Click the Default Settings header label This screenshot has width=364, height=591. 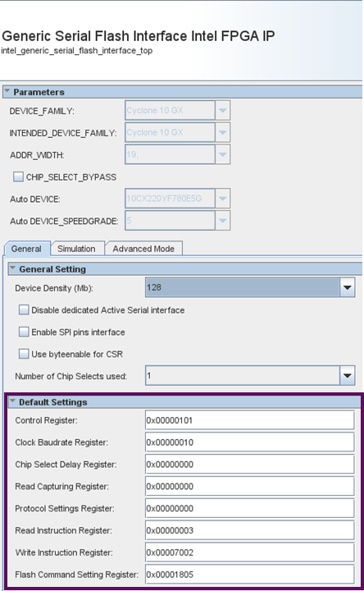click(53, 402)
